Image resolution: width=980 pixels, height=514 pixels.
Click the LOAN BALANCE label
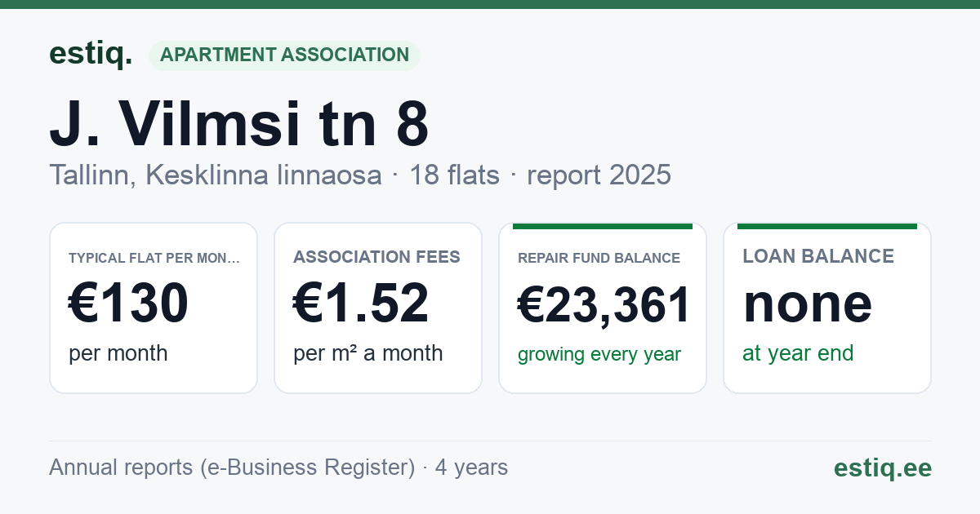click(818, 256)
